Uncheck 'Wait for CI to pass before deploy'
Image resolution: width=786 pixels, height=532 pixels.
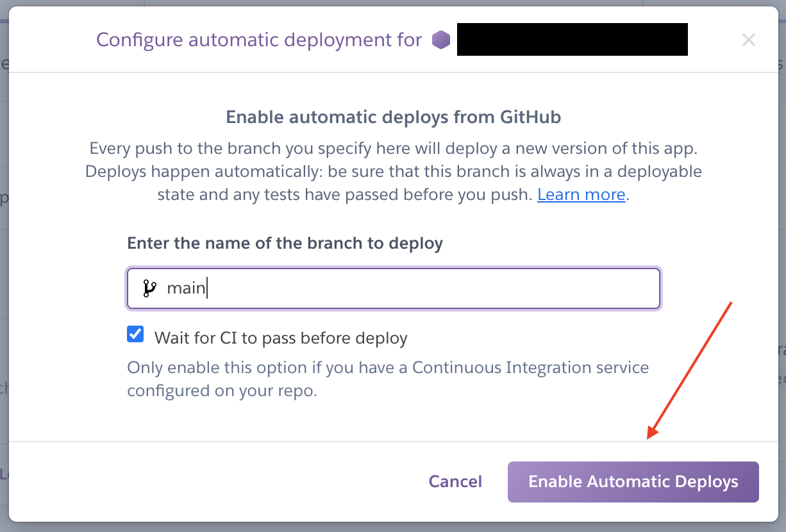[135, 334]
